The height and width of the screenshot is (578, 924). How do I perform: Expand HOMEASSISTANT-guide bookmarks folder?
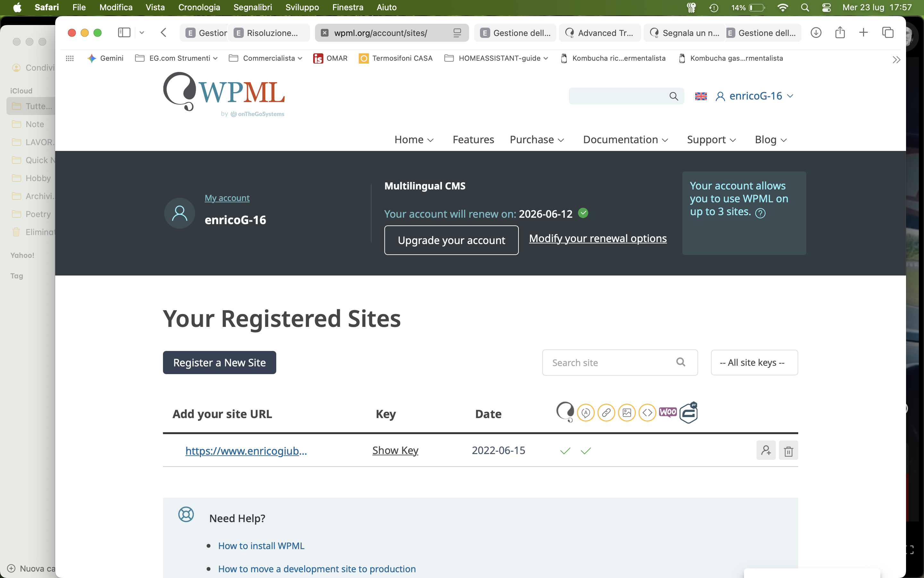coord(496,58)
